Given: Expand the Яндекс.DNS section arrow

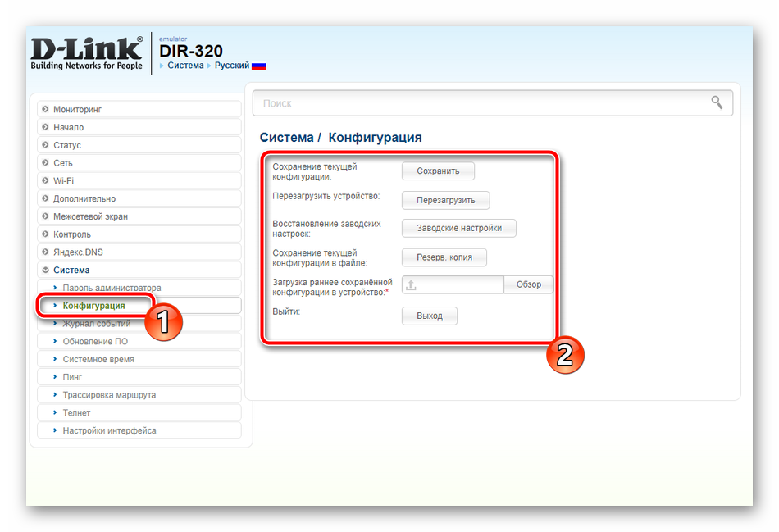Looking at the screenshot, I should (46, 252).
